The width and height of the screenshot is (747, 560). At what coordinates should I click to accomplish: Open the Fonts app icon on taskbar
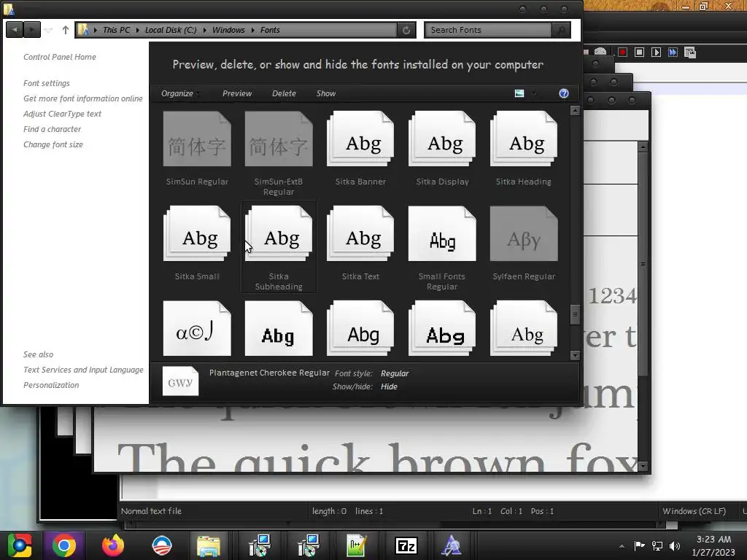pos(452,545)
